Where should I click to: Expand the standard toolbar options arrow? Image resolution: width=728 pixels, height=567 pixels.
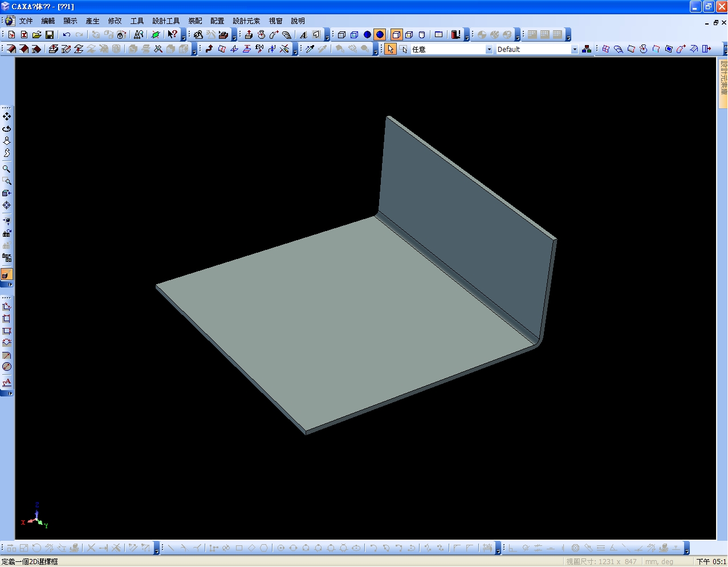tap(184, 37)
